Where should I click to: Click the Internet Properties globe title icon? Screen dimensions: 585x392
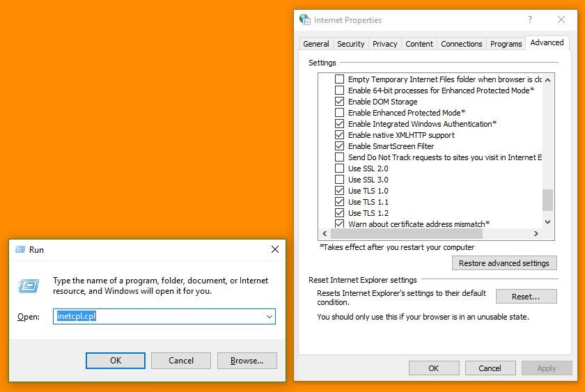point(304,20)
